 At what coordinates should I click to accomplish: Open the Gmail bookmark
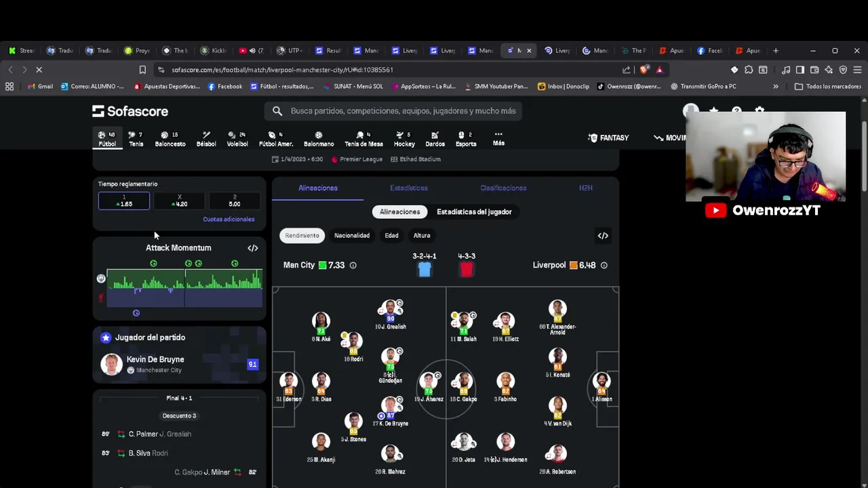(x=40, y=87)
